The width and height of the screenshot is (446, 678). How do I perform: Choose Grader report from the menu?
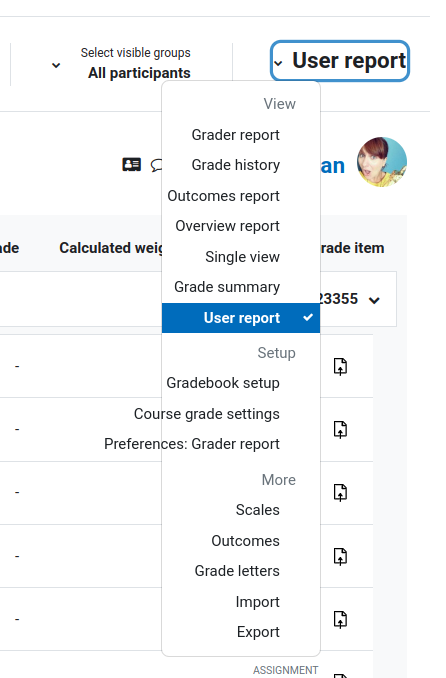click(236, 135)
